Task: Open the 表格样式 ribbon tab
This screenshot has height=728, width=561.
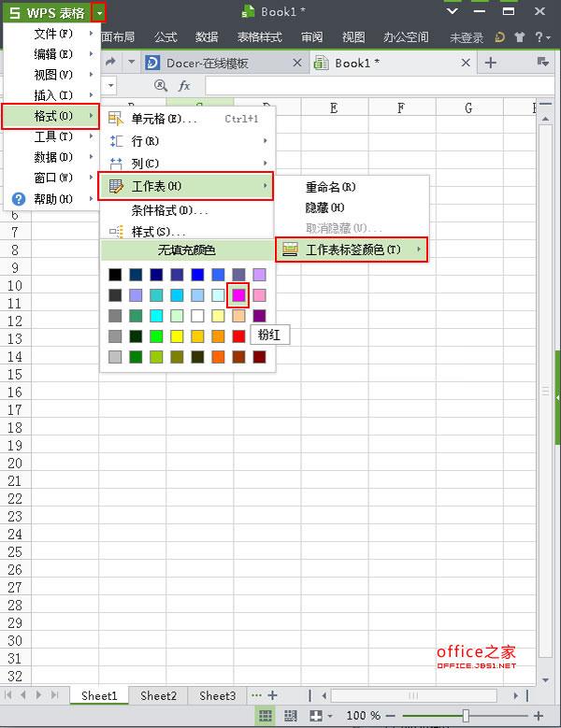Action: point(260,37)
